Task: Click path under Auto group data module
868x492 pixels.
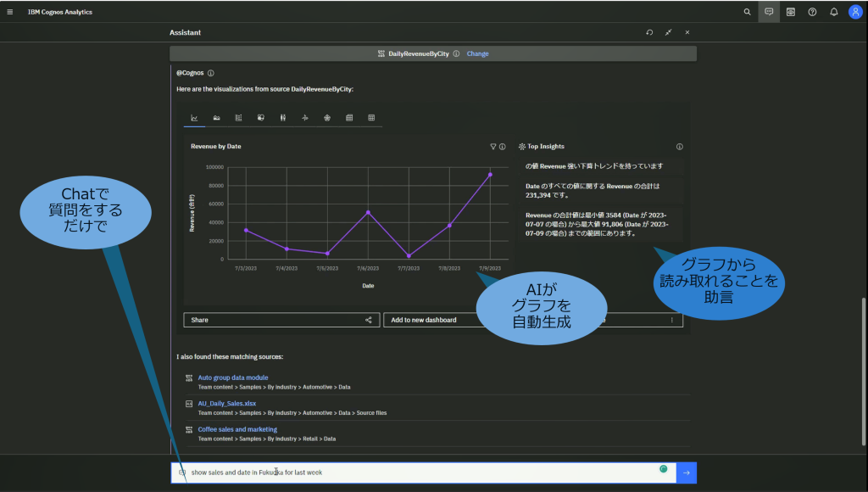Action: 274,388
